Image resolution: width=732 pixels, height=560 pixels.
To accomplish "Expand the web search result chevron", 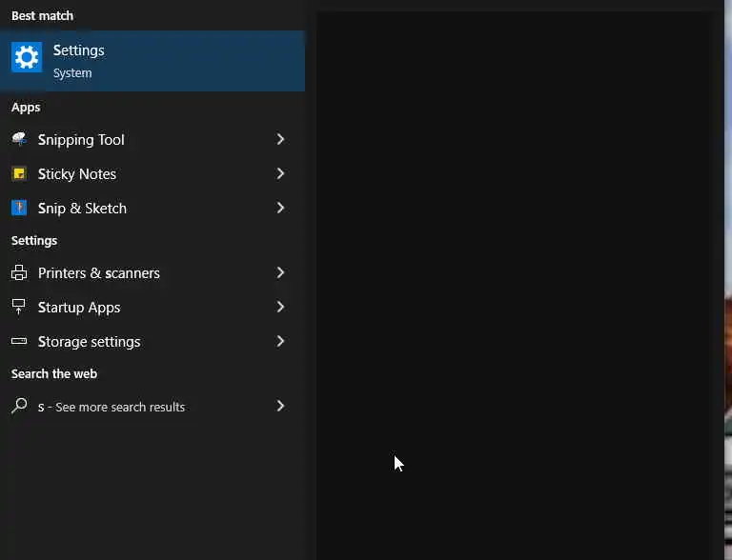I will (280, 407).
